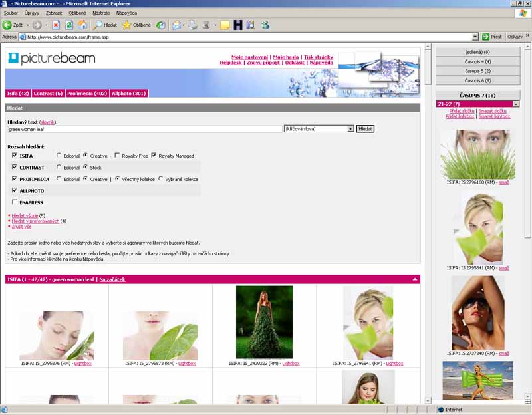The width and height of the screenshot is (532, 415).
Task: Click the Mail envelope icon in toolbar
Action: pyautogui.click(x=177, y=25)
